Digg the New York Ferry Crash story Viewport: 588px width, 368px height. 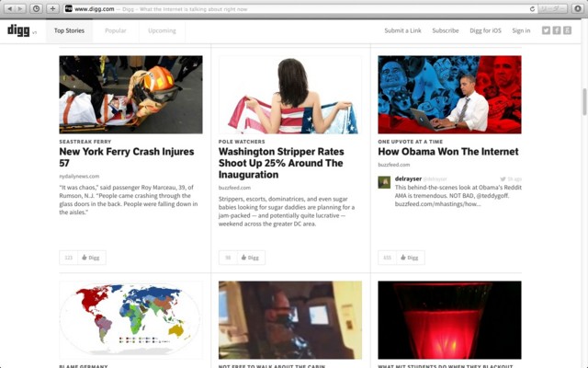(x=92, y=258)
